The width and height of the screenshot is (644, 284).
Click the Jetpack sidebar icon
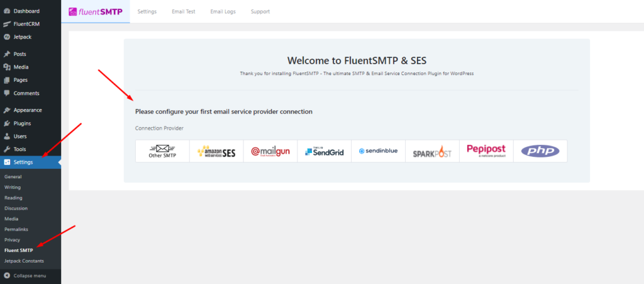(x=6, y=37)
